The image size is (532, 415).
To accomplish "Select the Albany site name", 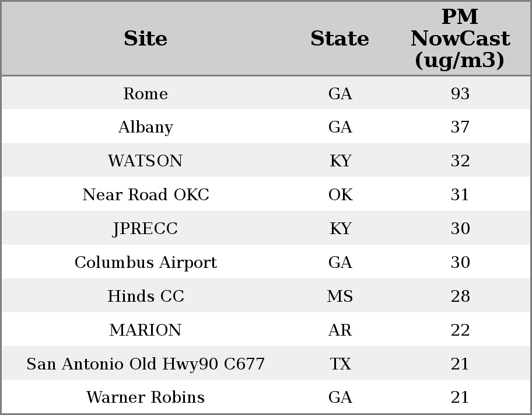I will coord(145,127).
